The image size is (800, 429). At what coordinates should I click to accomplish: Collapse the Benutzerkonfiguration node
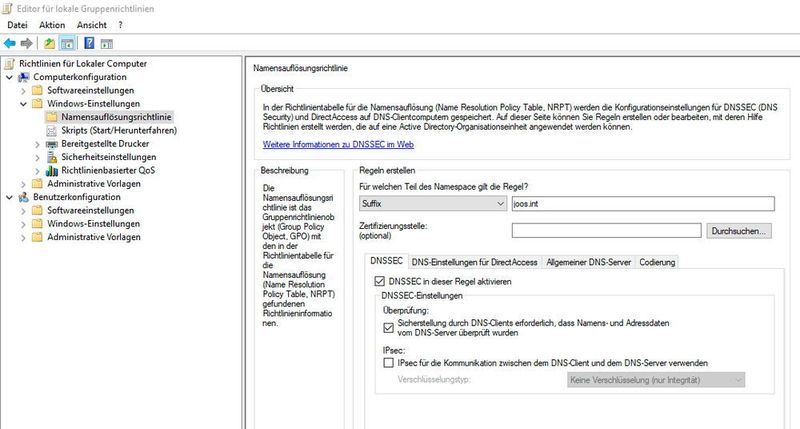click(10, 197)
